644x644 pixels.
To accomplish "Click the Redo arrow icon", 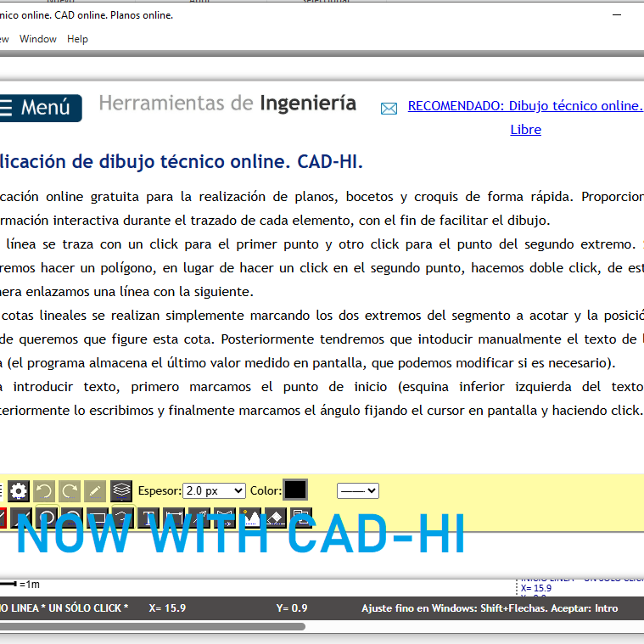I will (x=70, y=490).
